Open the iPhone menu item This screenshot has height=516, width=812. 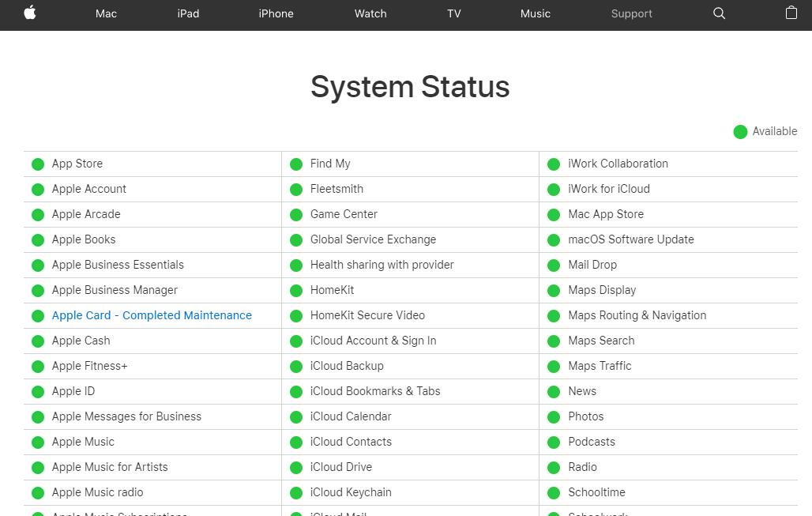[x=276, y=13]
